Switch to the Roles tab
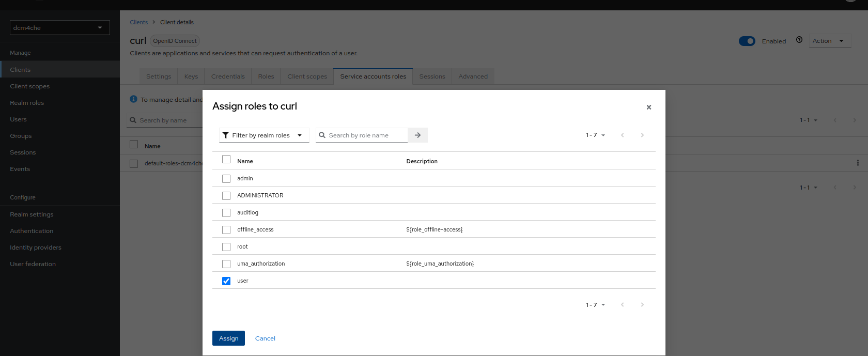This screenshot has height=356, width=868. [266, 76]
